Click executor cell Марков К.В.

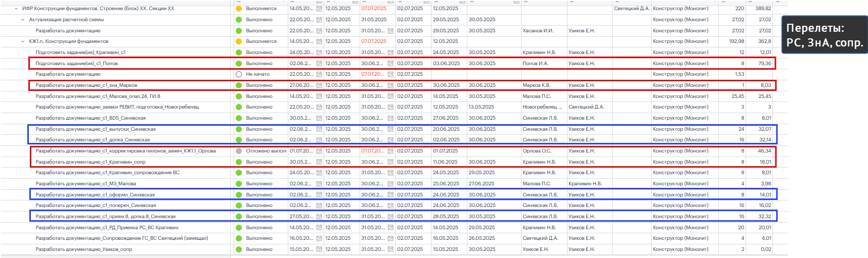pyautogui.click(x=536, y=85)
